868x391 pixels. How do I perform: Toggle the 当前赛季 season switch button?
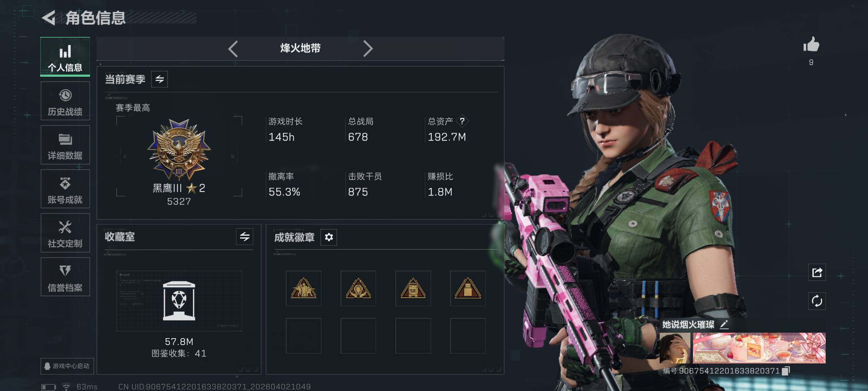click(x=159, y=79)
